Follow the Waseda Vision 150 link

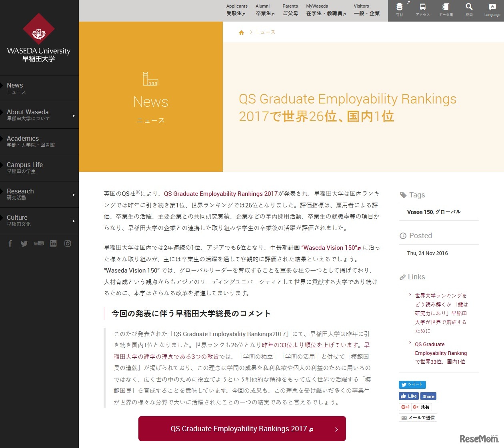(330, 248)
